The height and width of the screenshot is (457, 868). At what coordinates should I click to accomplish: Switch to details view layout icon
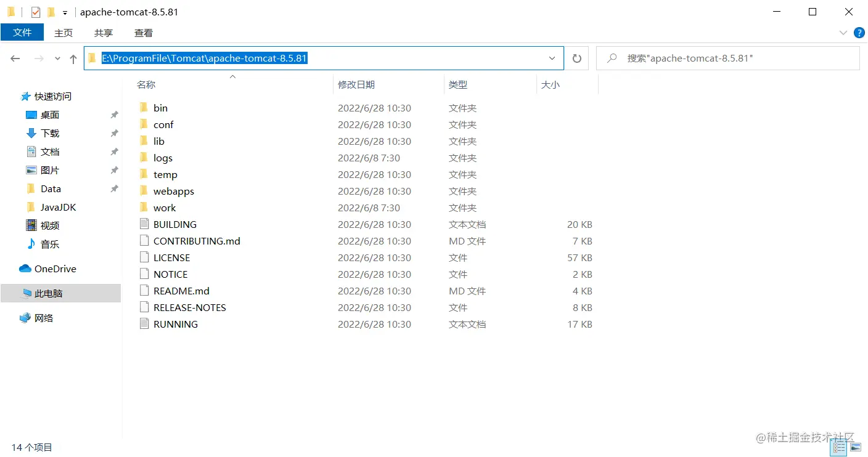[838, 448]
